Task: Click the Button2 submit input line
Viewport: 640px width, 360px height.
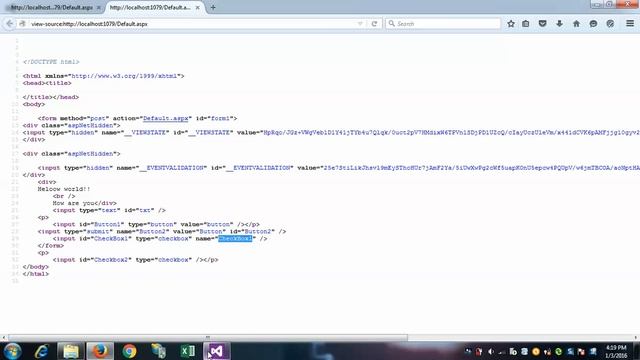Action: click(162, 231)
